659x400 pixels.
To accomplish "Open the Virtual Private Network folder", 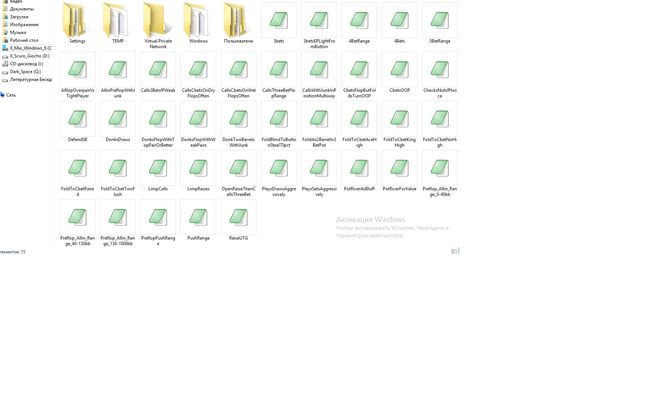I will tap(158, 25).
